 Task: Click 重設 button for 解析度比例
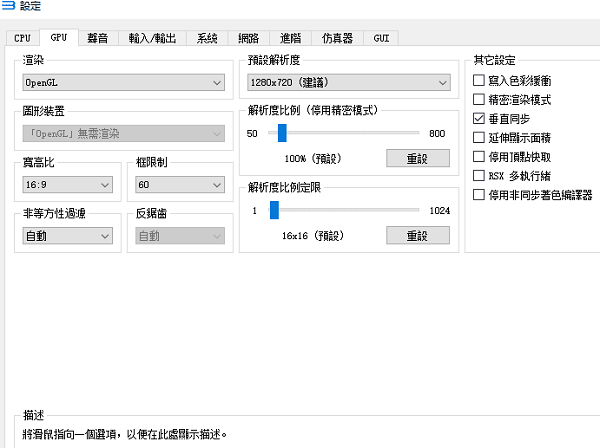[x=416, y=159]
